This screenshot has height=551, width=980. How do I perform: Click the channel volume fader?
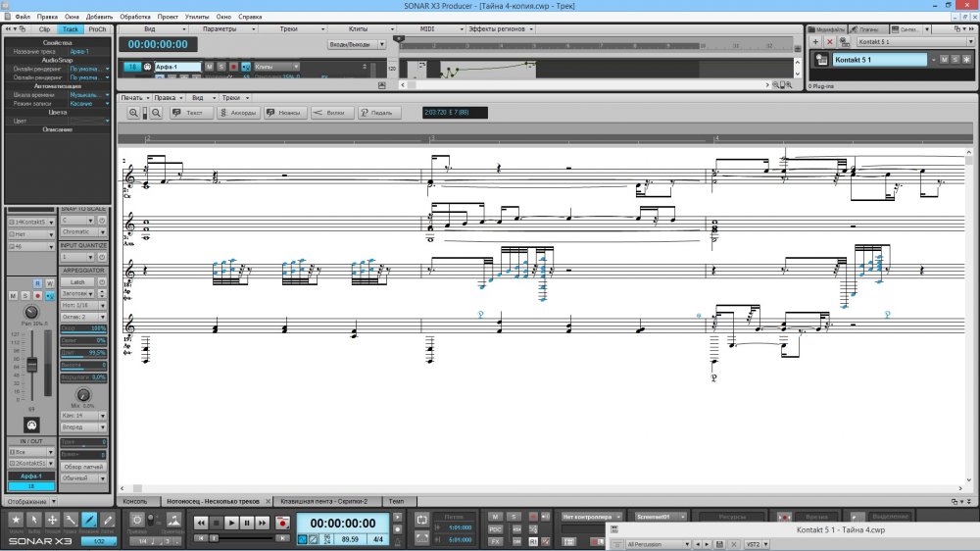30,365
